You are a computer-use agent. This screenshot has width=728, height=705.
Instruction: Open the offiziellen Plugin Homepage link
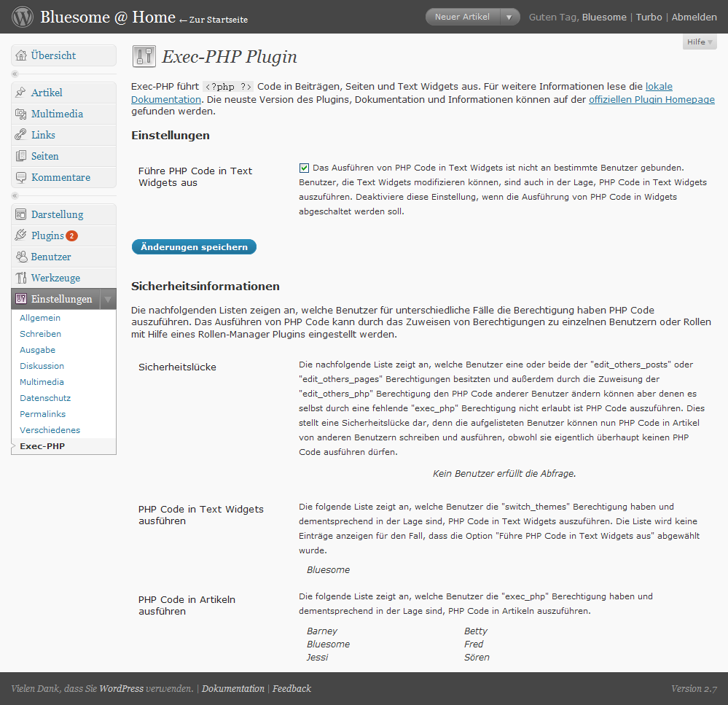651,100
